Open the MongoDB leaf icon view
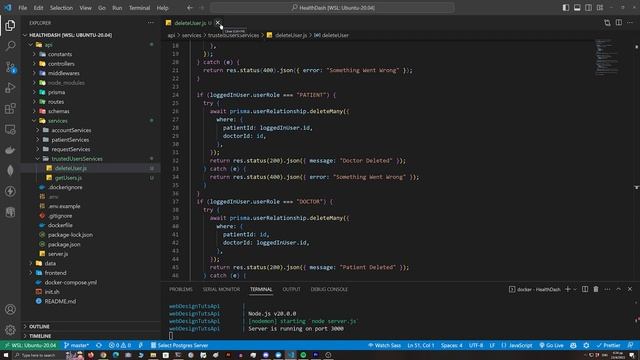640x360 pixels. point(10,171)
